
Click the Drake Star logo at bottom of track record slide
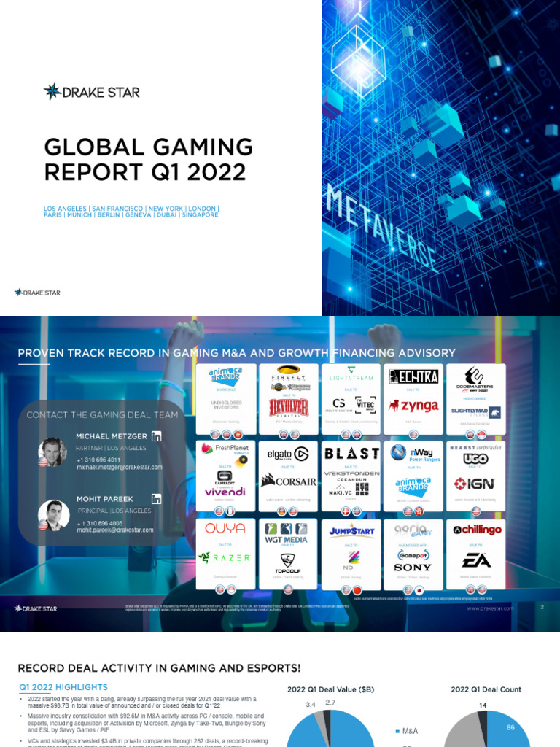tap(36, 608)
